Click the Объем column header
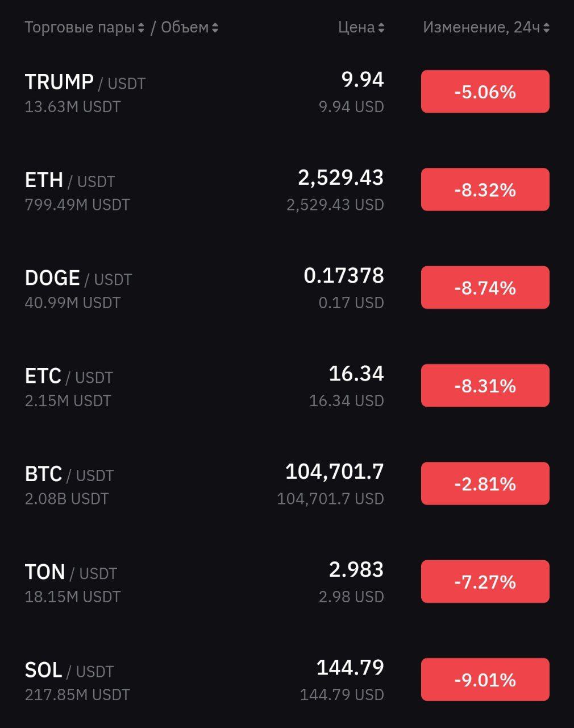Screen dimensions: 574x728 (x=185, y=27)
